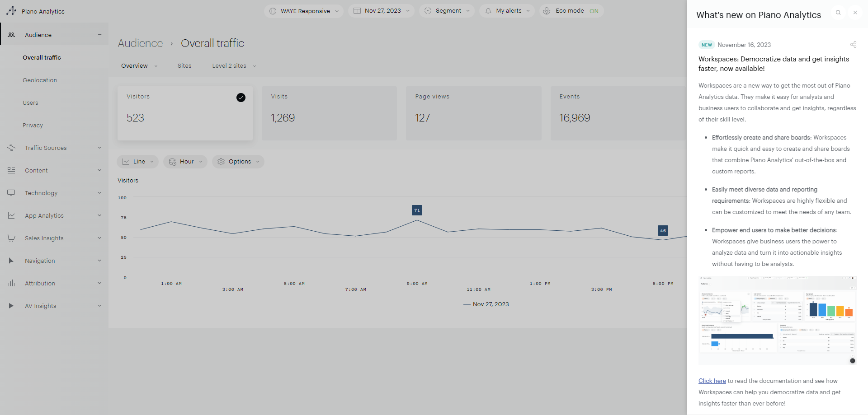
Task: Click the share icon beside November 16, 2023
Action: (x=853, y=45)
